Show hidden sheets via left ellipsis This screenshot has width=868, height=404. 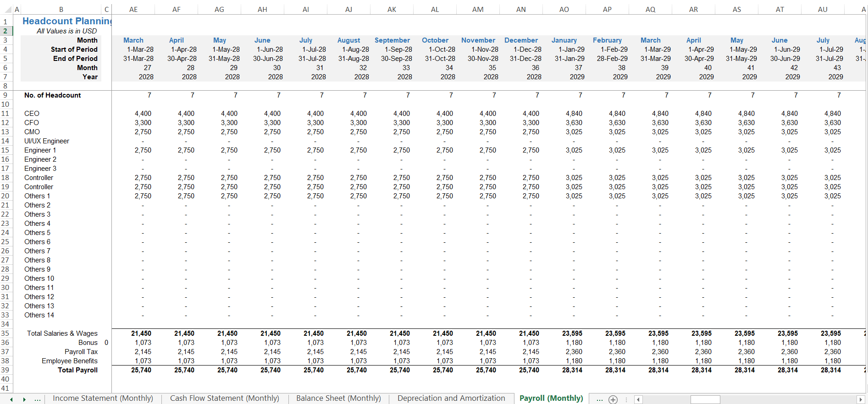(x=38, y=399)
